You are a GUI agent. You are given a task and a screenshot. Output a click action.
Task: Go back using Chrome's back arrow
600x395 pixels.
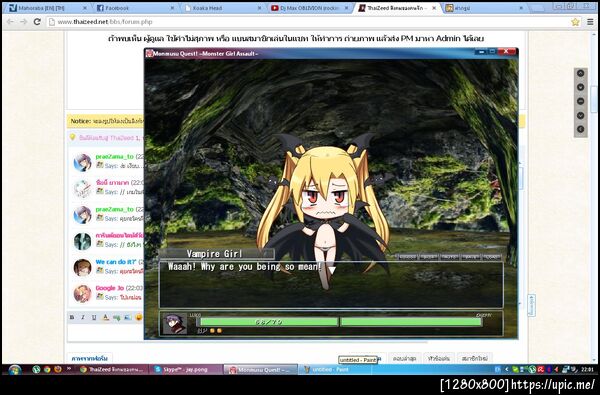tap(10, 22)
